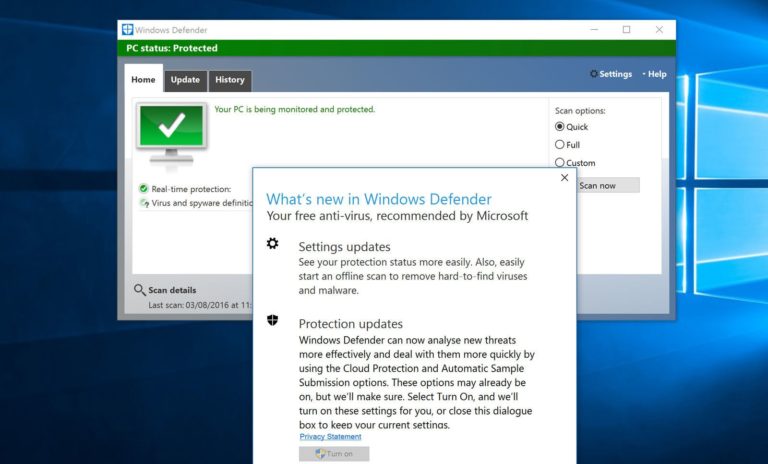Click the Scan details magnifier icon

point(140,290)
